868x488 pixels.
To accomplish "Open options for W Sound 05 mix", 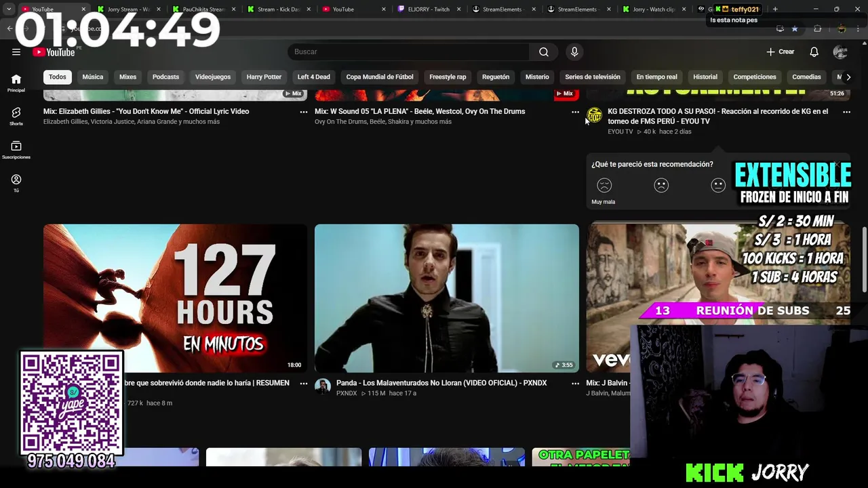I will click(575, 112).
